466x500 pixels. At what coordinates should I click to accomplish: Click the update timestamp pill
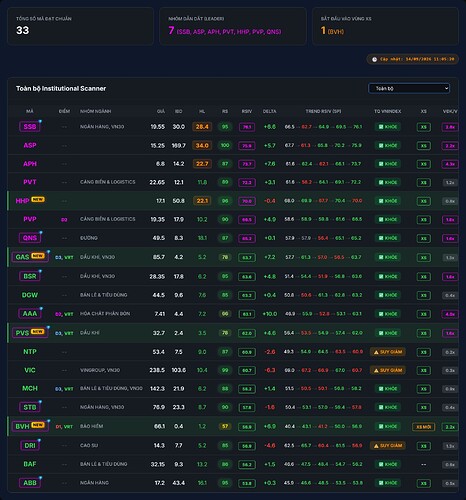point(413,59)
